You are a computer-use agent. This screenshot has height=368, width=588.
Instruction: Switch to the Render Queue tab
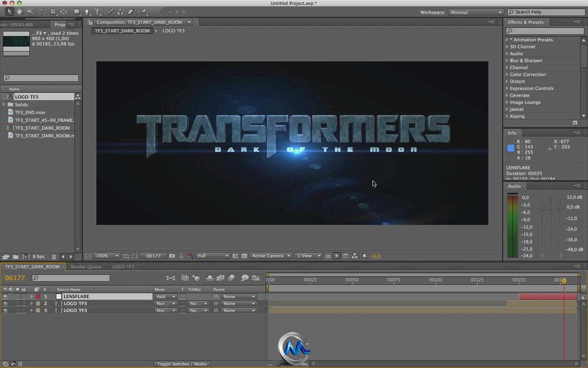coord(86,267)
